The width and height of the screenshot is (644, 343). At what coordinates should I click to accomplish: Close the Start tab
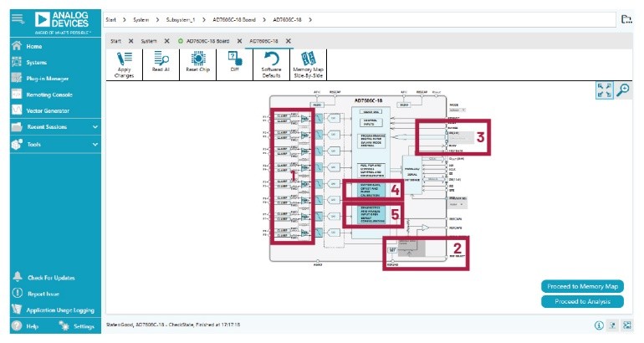pyautogui.click(x=131, y=41)
